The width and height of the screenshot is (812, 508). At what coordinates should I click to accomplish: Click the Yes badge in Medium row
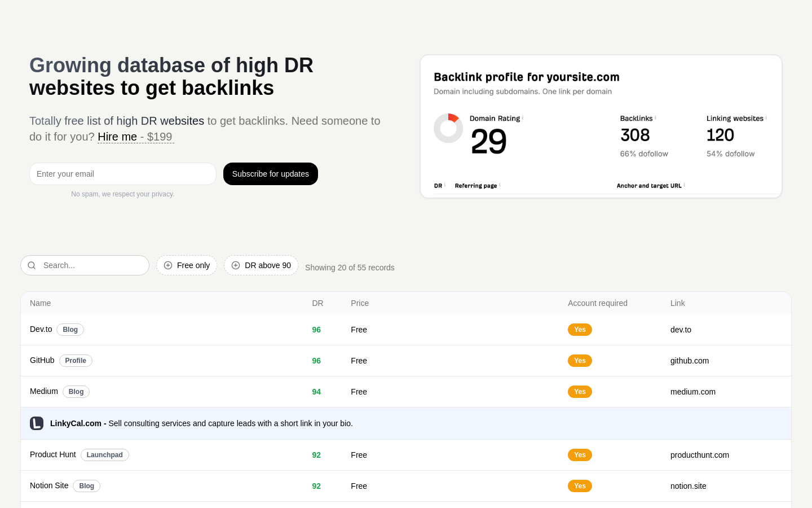pyautogui.click(x=580, y=392)
